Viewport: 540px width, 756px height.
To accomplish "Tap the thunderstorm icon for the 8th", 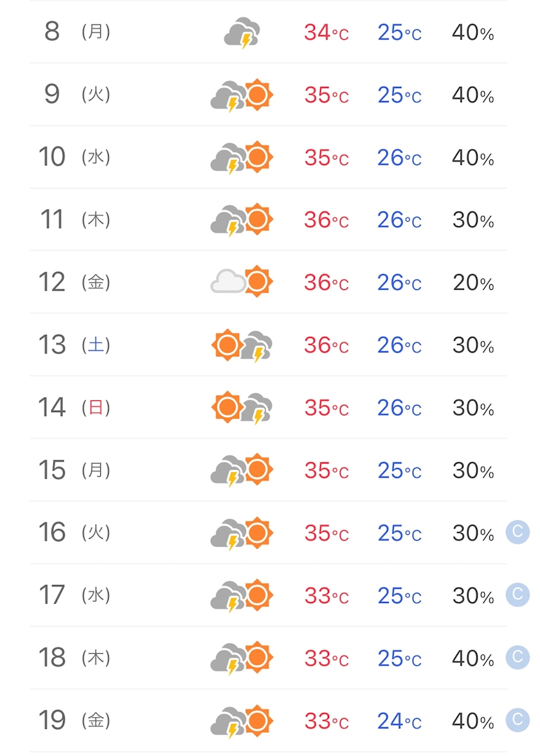I will pyautogui.click(x=242, y=33).
